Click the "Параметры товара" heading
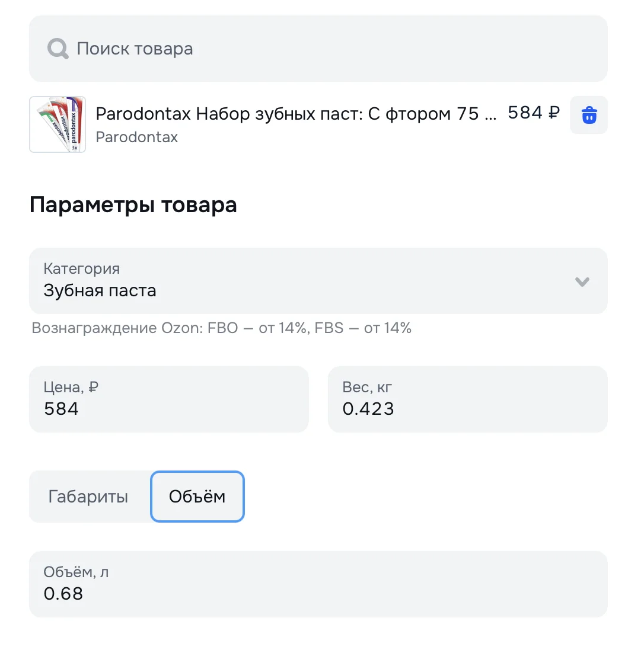 (x=133, y=205)
